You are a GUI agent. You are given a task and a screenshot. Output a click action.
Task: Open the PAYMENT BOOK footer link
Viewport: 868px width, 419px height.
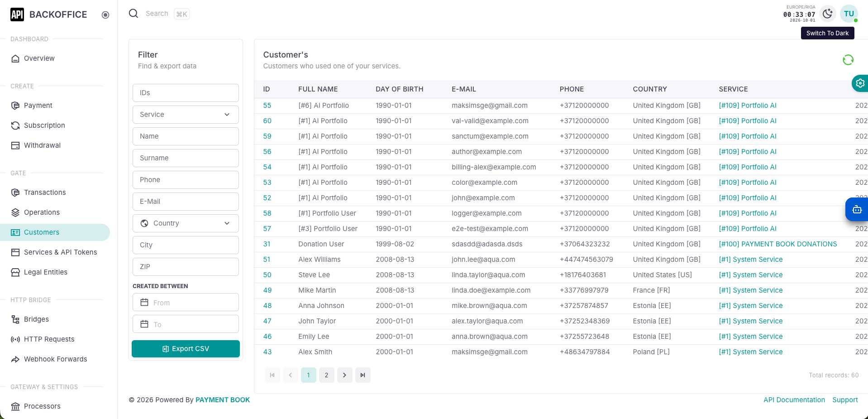click(223, 400)
